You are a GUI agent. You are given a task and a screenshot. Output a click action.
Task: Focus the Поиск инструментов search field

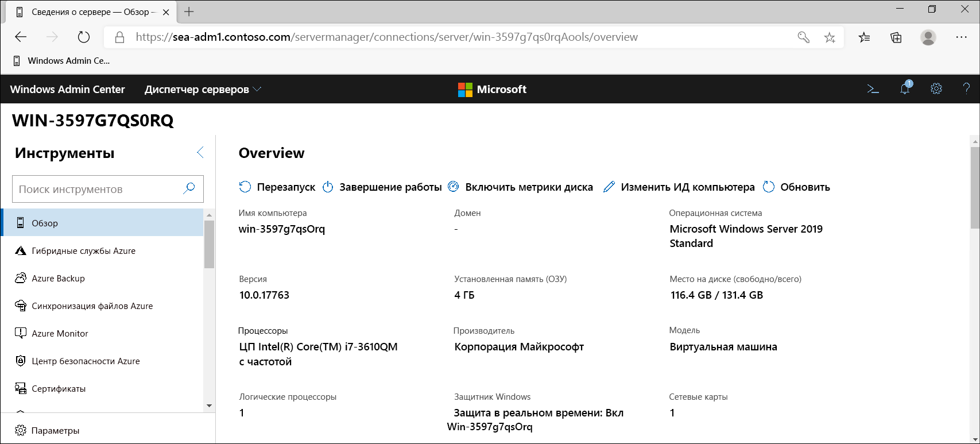pos(108,189)
